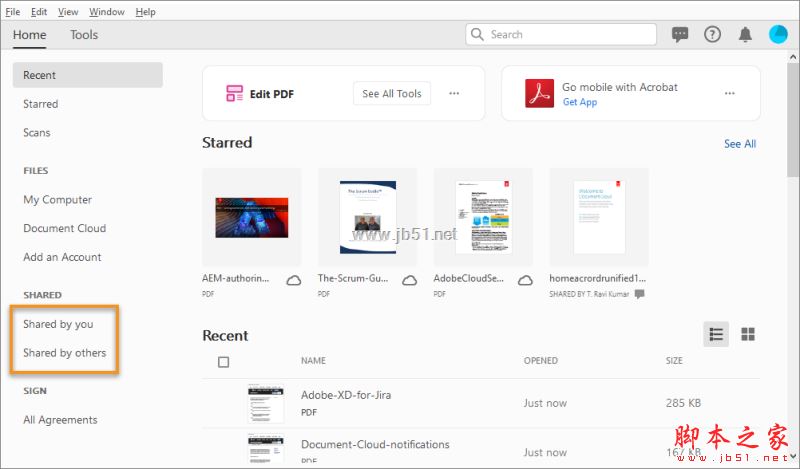
Task: Click Adobe-XD-for-Jira row thumbnail
Action: click(266, 403)
